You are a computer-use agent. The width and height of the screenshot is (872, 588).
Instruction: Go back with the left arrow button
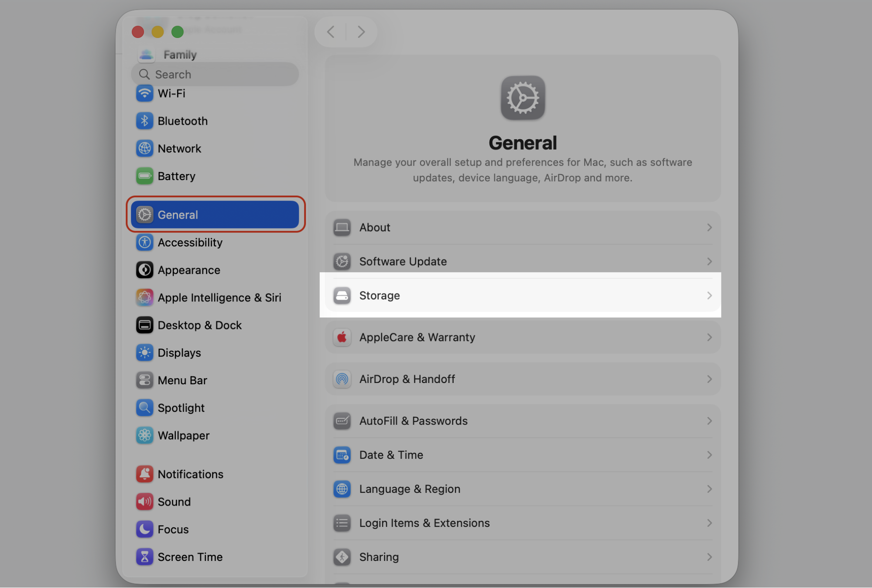click(x=331, y=32)
